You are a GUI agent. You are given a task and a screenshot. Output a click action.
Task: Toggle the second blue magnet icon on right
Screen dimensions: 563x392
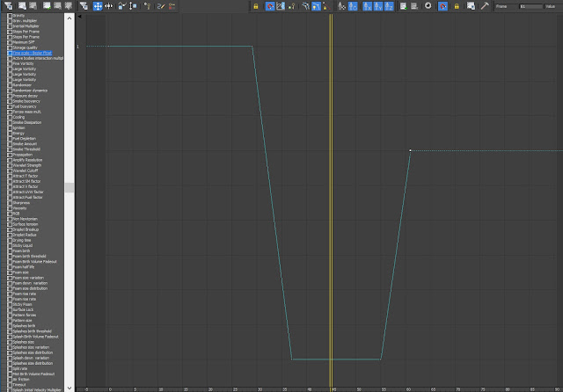442,6
